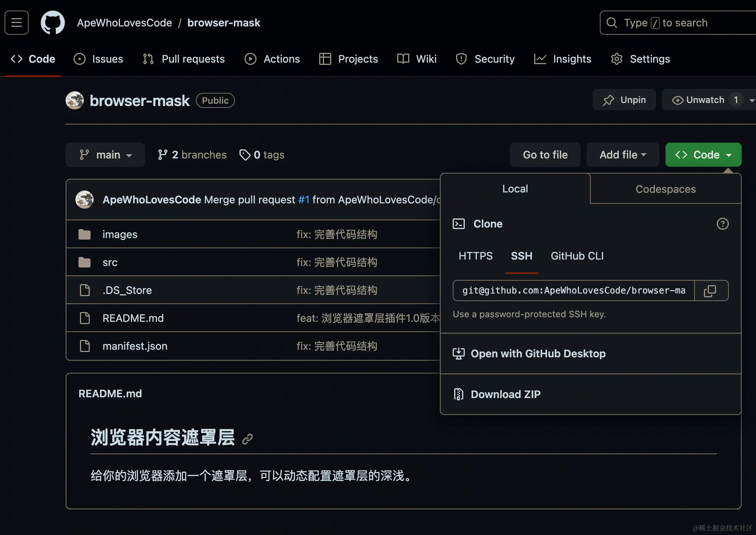The width and height of the screenshot is (756, 535).
Task: Click the manifest.json file icon
Action: [85, 346]
